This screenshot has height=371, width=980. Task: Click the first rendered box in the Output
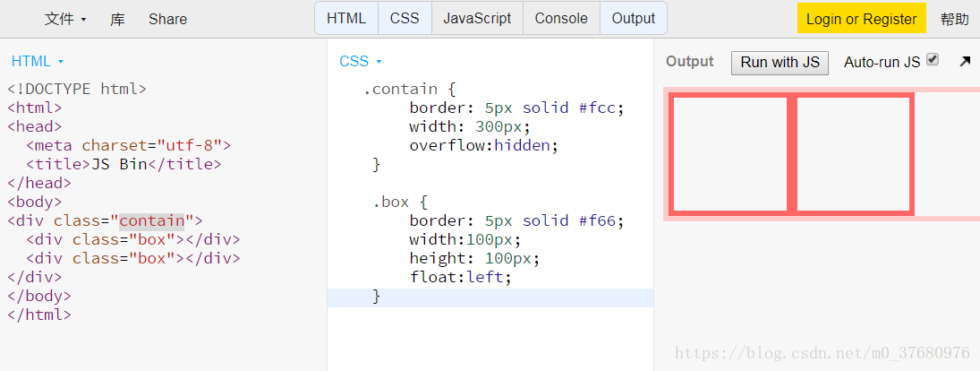click(x=730, y=154)
